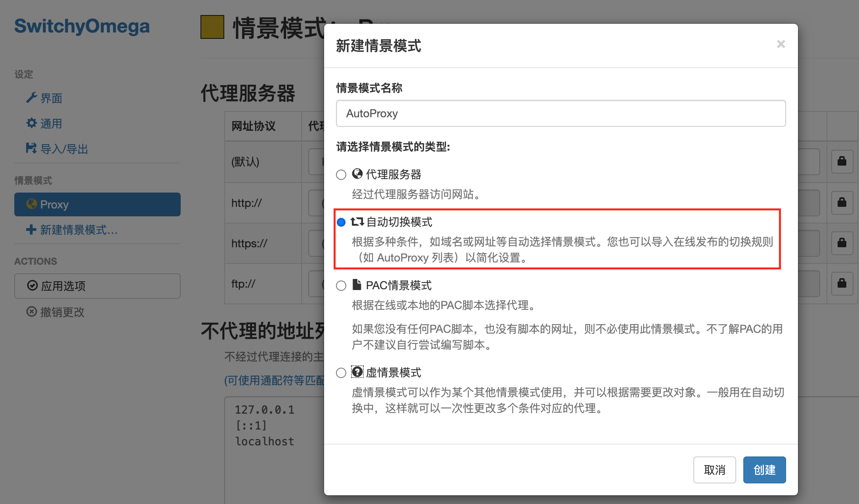Image resolution: width=859 pixels, height=504 pixels.
Task: Click the file icon beside PAC情景模式
Action: click(357, 284)
